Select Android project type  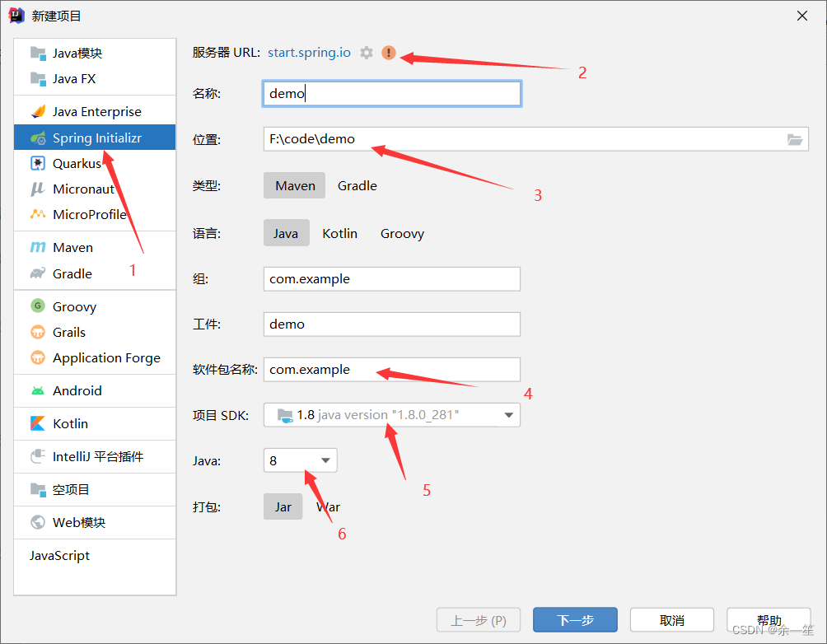pyautogui.click(x=95, y=391)
